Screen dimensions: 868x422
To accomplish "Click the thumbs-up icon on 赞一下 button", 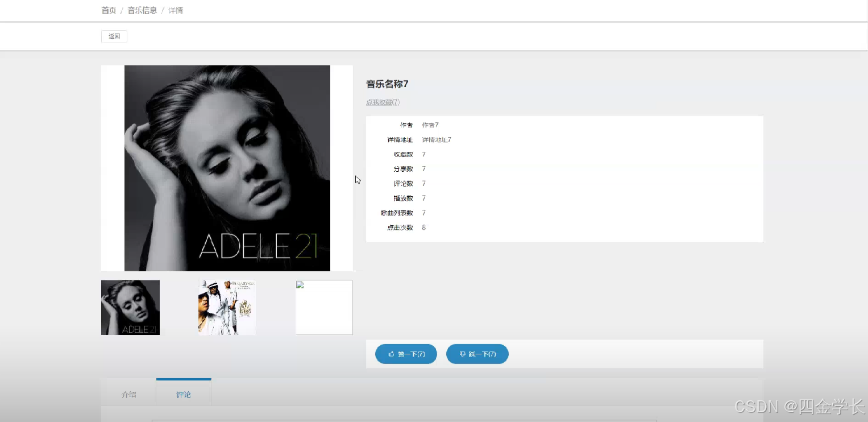I will click(391, 354).
